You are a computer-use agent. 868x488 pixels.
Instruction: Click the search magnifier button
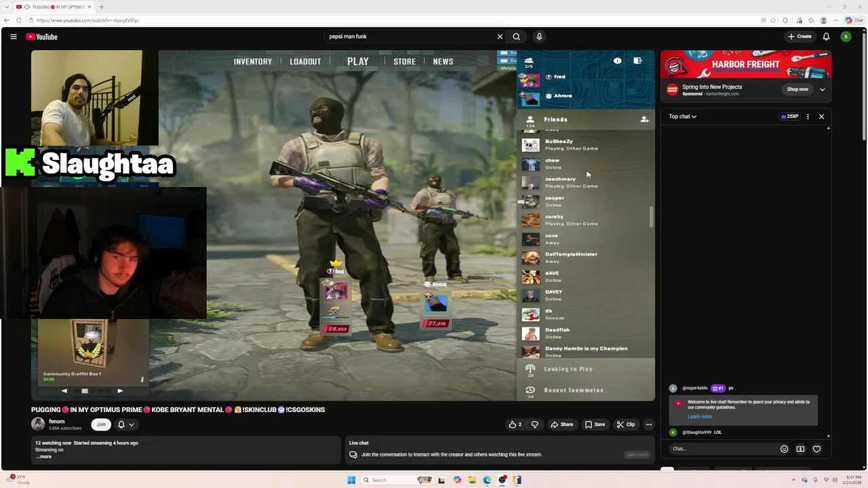(x=517, y=37)
